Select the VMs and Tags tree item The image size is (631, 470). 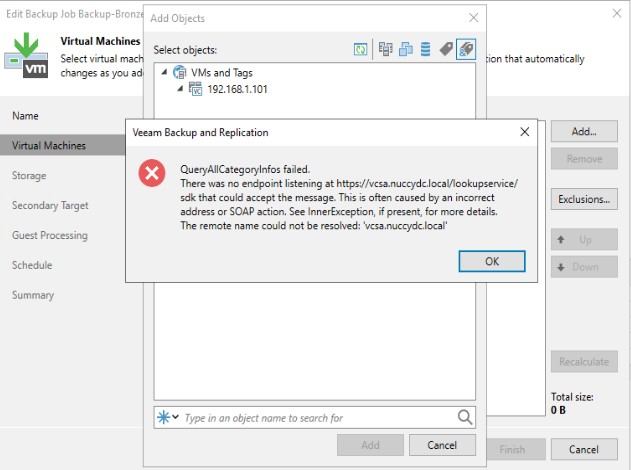pyautogui.click(x=222, y=73)
